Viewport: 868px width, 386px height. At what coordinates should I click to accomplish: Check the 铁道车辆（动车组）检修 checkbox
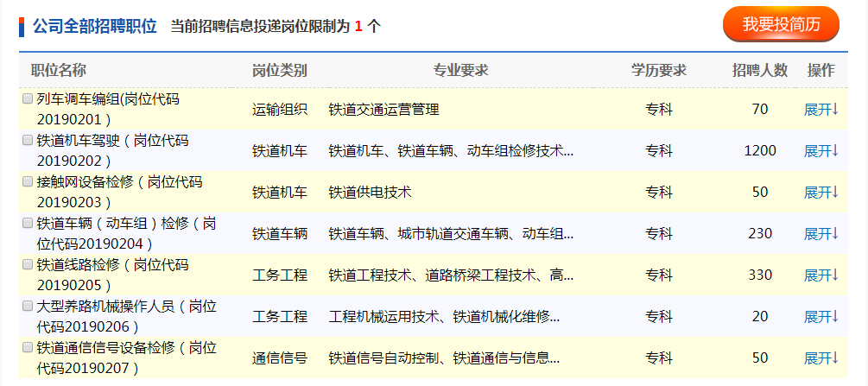click(28, 224)
